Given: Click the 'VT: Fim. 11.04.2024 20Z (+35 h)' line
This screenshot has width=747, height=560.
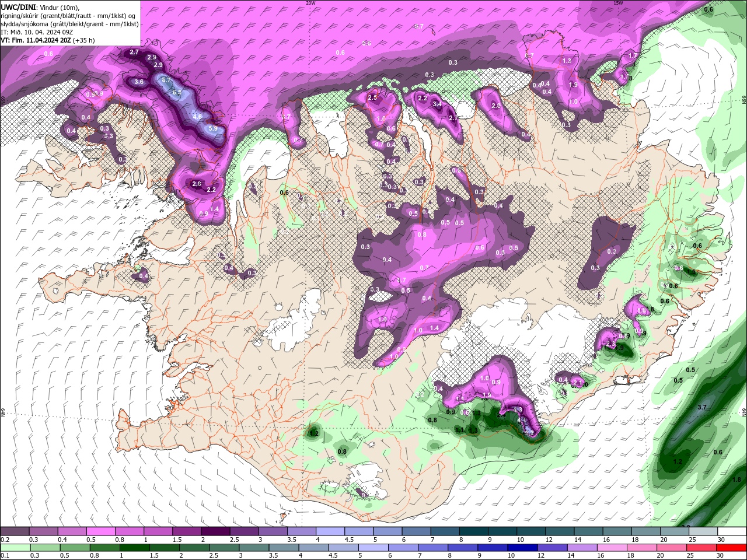Looking at the screenshot, I should point(48,40).
